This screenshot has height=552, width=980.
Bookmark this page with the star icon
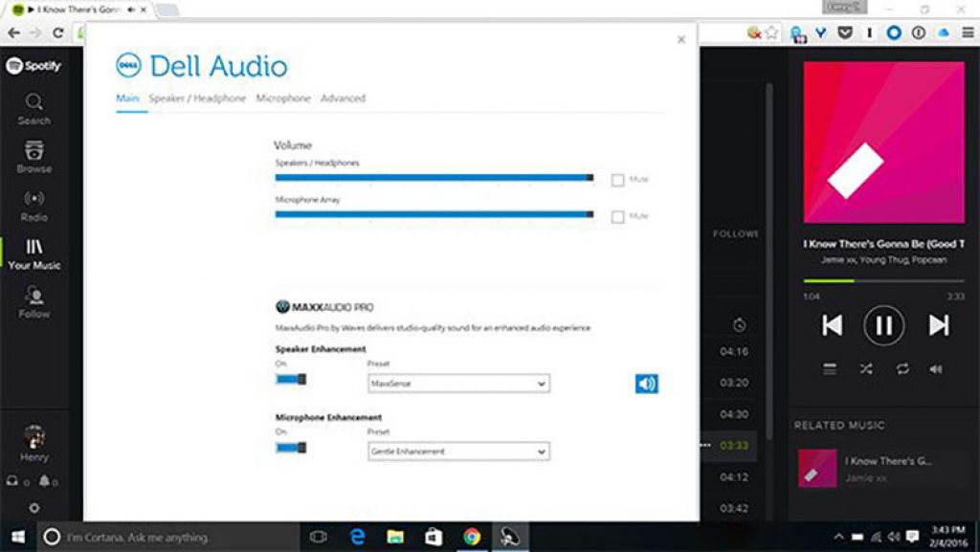(772, 33)
